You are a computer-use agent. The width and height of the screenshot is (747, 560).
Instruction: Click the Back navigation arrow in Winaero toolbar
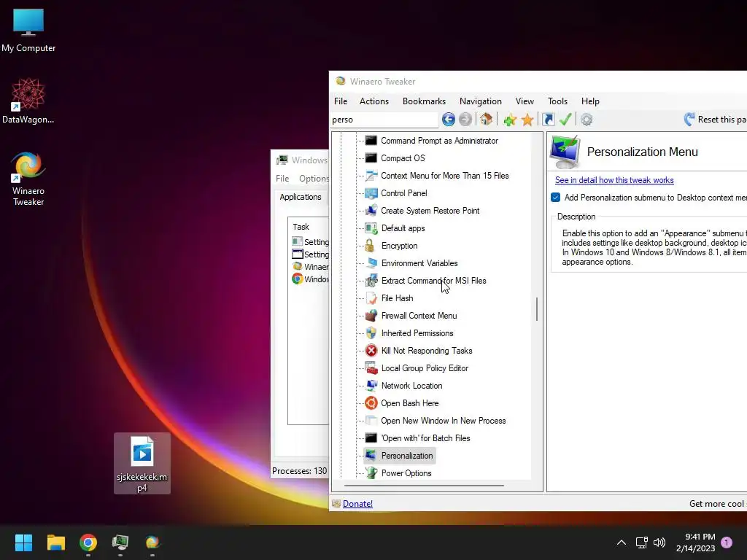pos(448,119)
